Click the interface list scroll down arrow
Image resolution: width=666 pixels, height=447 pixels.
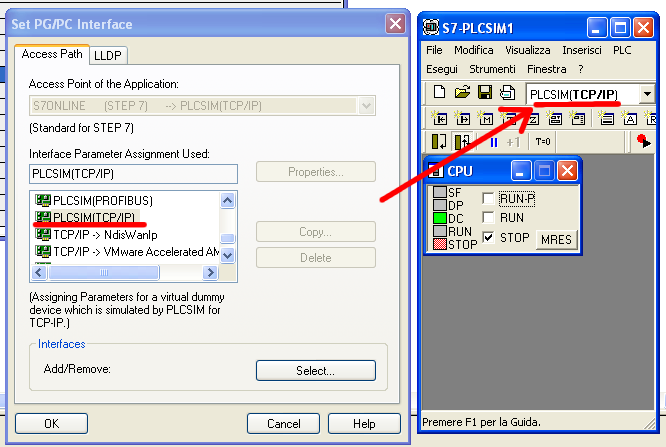(228, 255)
